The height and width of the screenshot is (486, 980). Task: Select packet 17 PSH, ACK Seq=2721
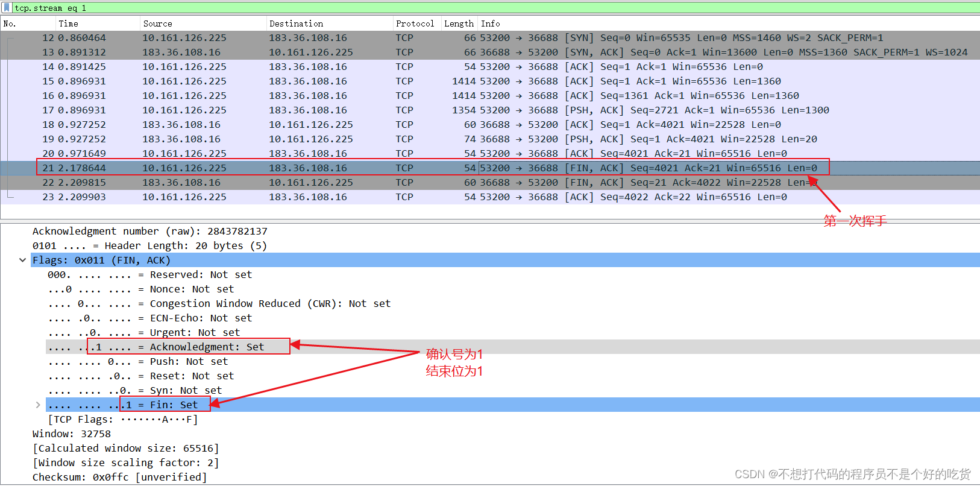(490, 110)
